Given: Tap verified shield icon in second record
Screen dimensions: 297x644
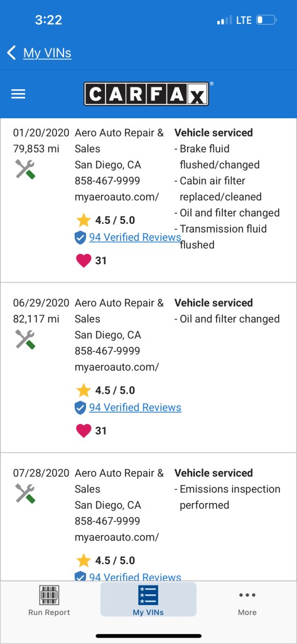Looking at the screenshot, I should click(80, 408).
